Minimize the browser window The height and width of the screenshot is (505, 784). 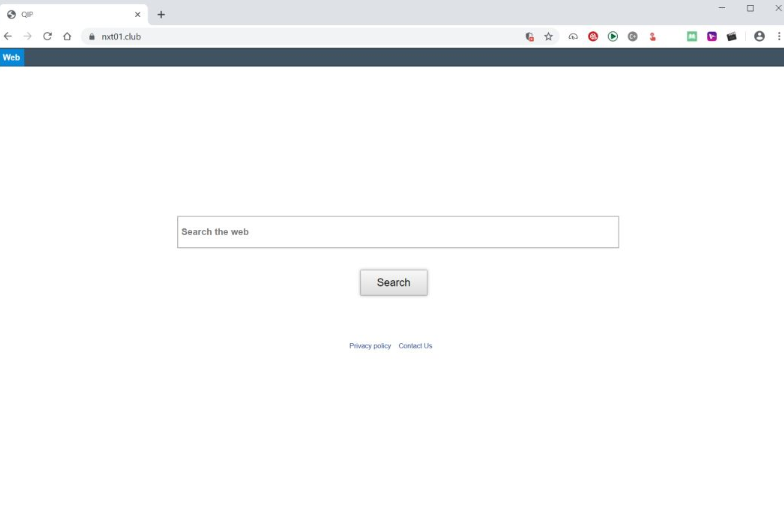(x=722, y=8)
